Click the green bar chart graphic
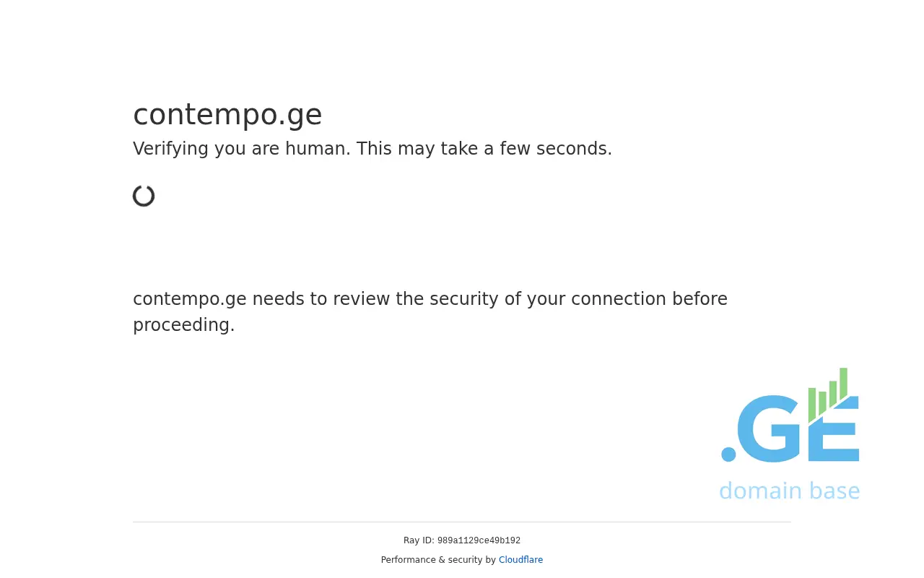This screenshot has width=924, height=578. (828, 395)
